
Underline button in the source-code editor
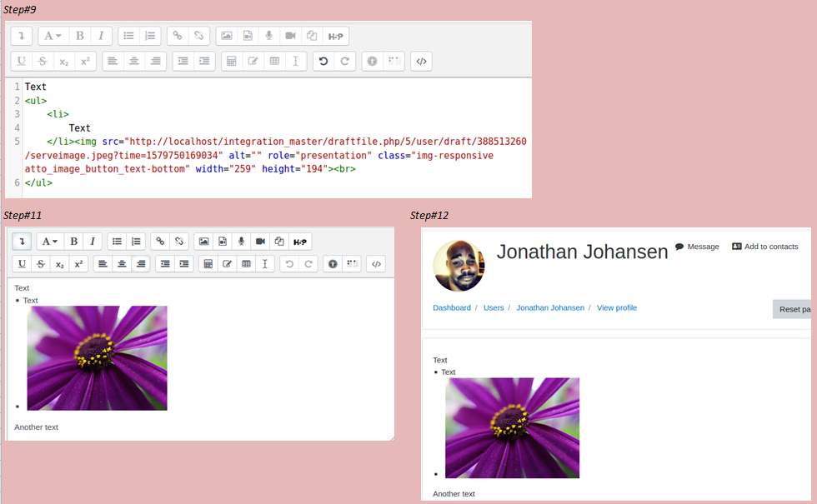coord(22,61)
